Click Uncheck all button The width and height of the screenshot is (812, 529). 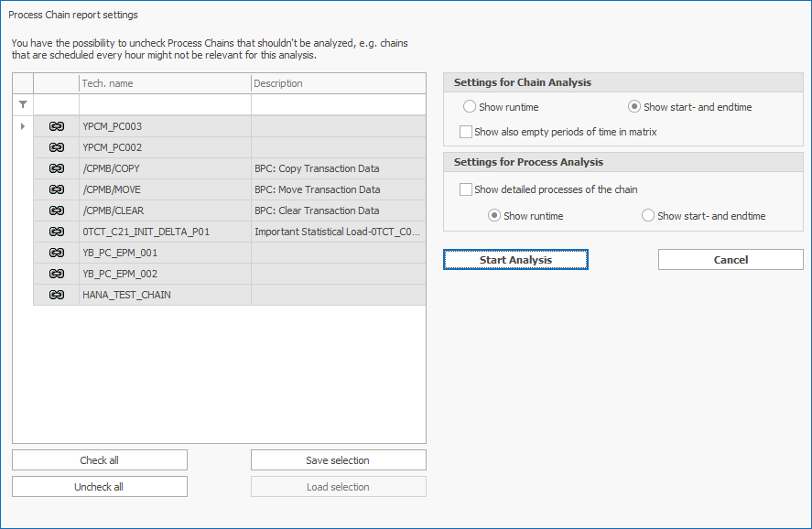click(99, 487)
